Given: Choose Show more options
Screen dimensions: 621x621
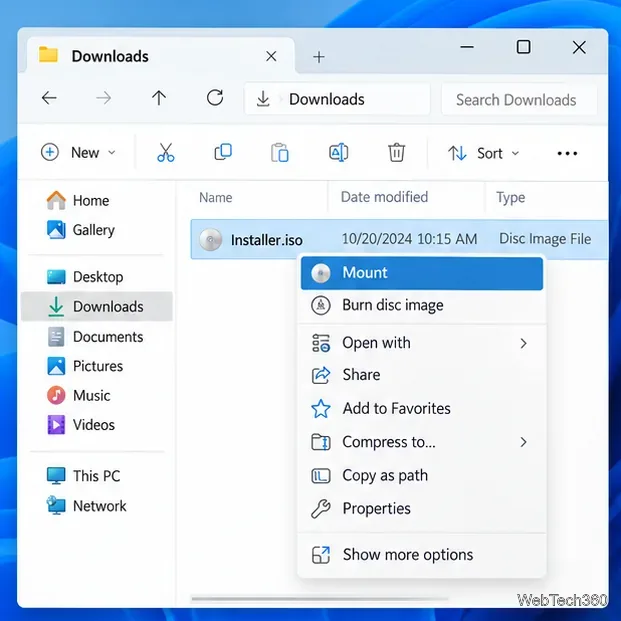Looking at the screenshot, I should pyautogui.click(x=422, y=555).
